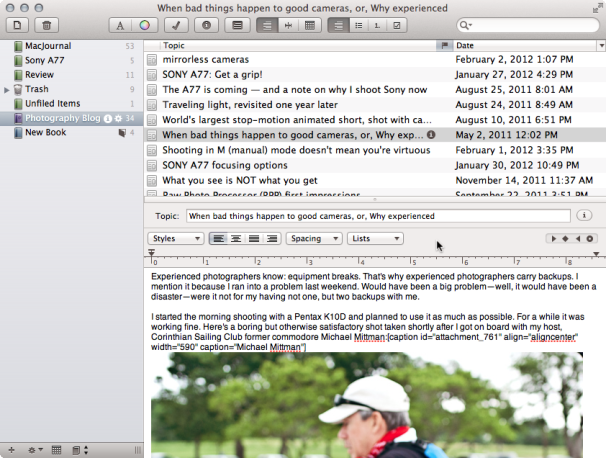Open the inspector info toolbar button
606x458 pixels.
point(206,26)
